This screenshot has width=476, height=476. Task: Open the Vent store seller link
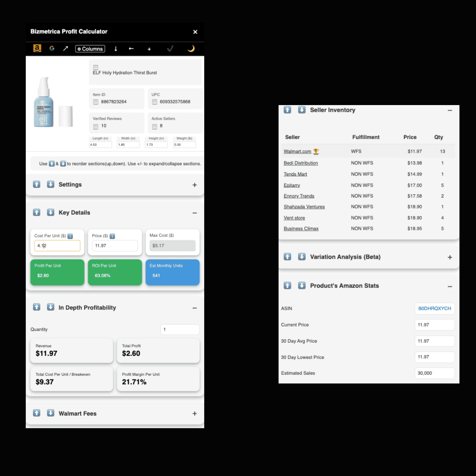click(x=294, y=218)
